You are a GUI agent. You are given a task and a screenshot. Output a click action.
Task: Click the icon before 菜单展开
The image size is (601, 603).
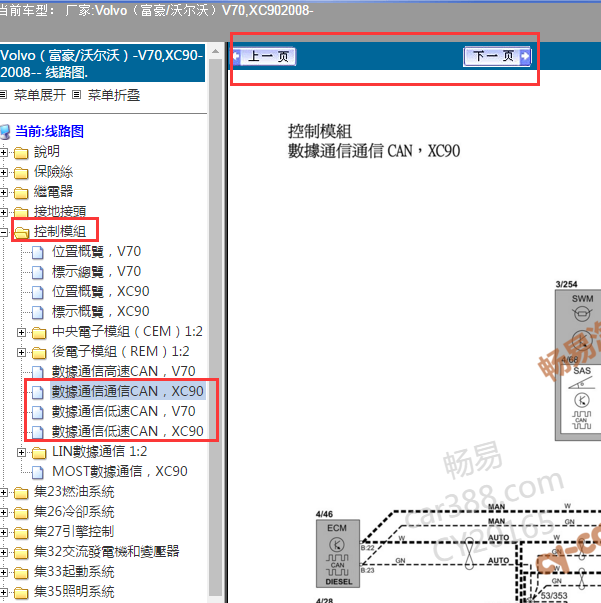pos(3,94)
